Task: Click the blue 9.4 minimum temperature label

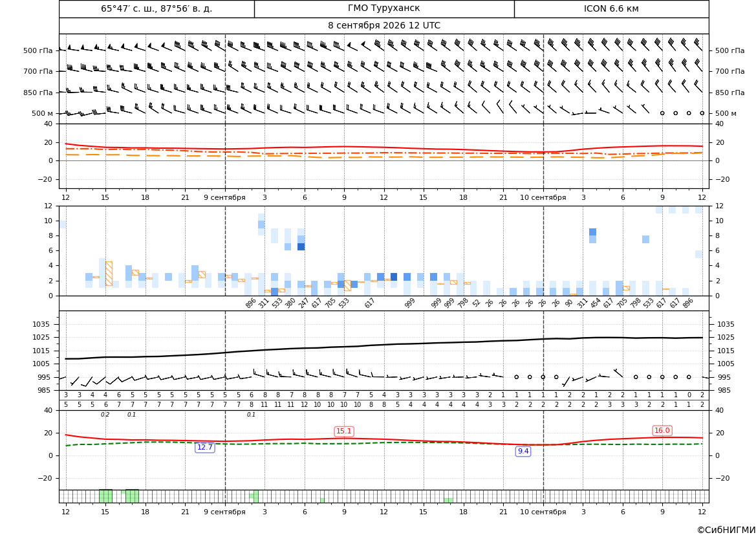Action: coord(523,451)
